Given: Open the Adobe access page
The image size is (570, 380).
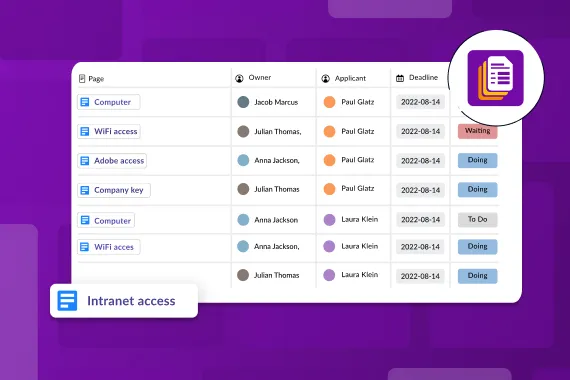Looking at the screenshot, I should (x=112, y=161).
